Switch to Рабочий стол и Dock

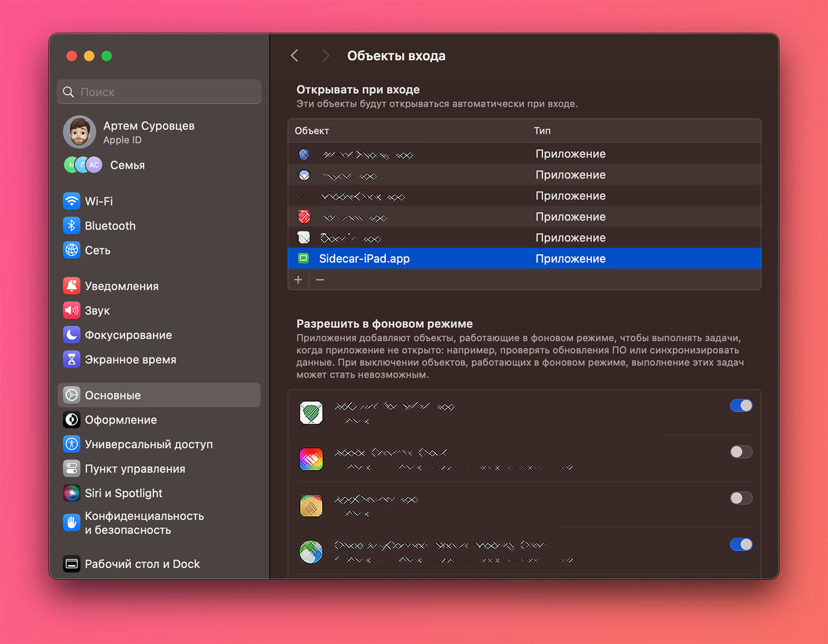coord(159,564)
